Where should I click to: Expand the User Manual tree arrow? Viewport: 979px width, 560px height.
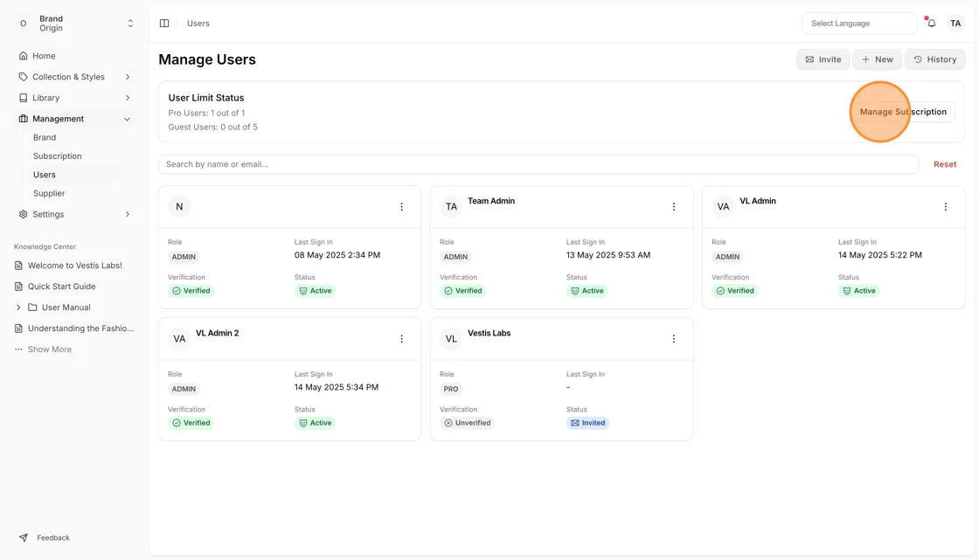(18, 308)
